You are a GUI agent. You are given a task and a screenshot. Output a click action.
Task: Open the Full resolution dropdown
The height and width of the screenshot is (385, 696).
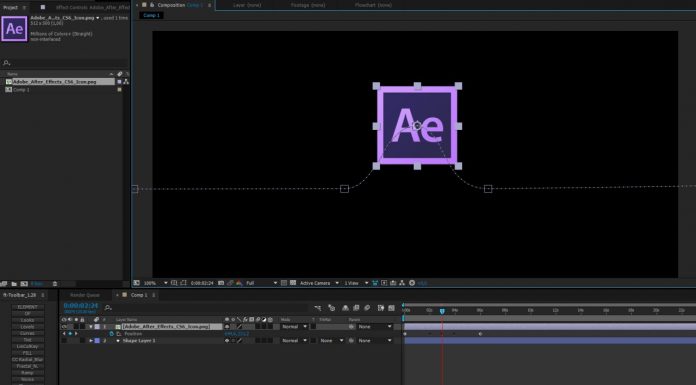[261, 283]
